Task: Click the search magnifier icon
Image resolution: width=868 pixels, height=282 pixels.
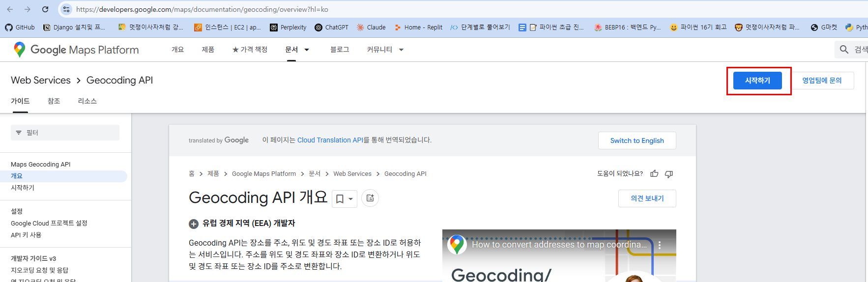Action: click(844, 50)
